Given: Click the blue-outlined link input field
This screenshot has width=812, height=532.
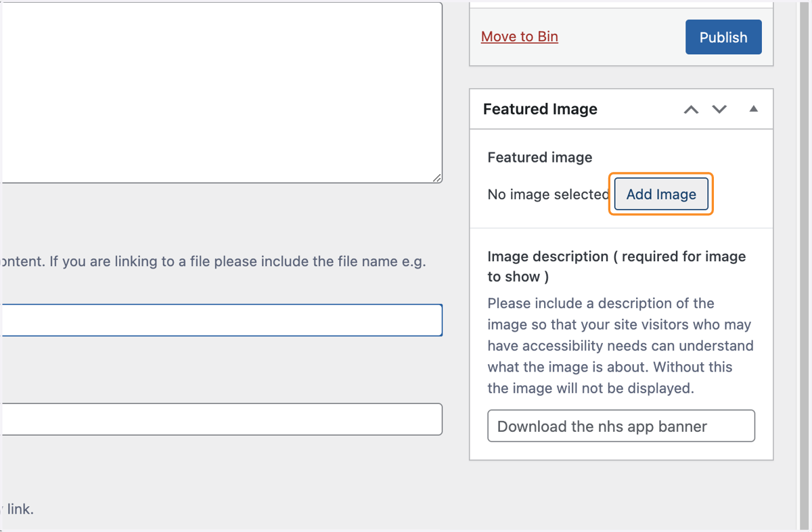Looking at the screenshot, I should [221, 320].
